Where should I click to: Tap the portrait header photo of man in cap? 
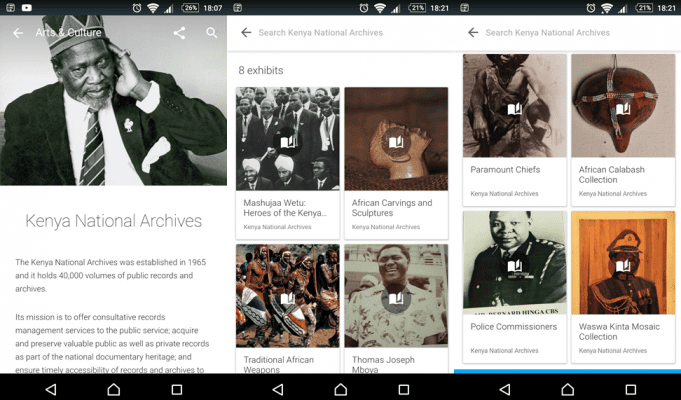113,101
